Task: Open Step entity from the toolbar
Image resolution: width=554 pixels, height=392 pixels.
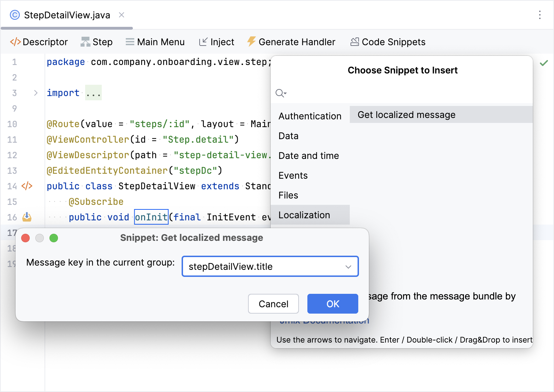Action: coord(96,42)
